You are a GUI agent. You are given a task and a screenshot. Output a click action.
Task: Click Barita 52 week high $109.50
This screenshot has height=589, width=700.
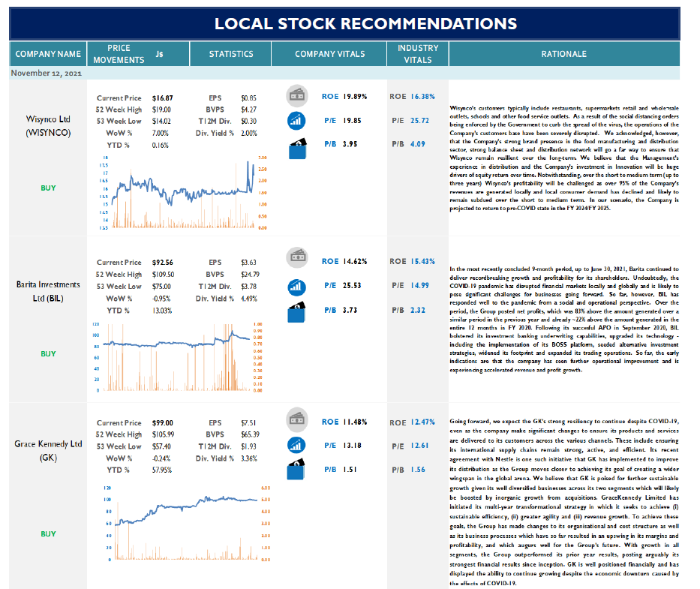(163, 274)
